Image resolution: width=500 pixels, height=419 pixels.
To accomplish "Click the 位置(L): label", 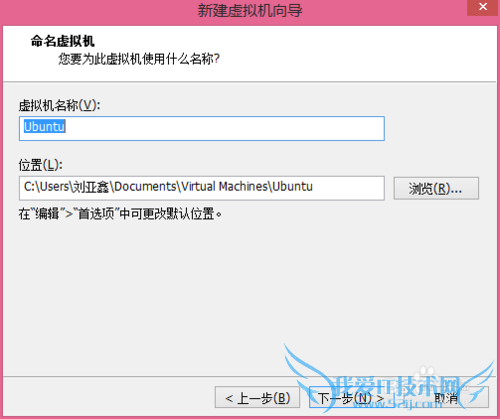I will 41,165.
